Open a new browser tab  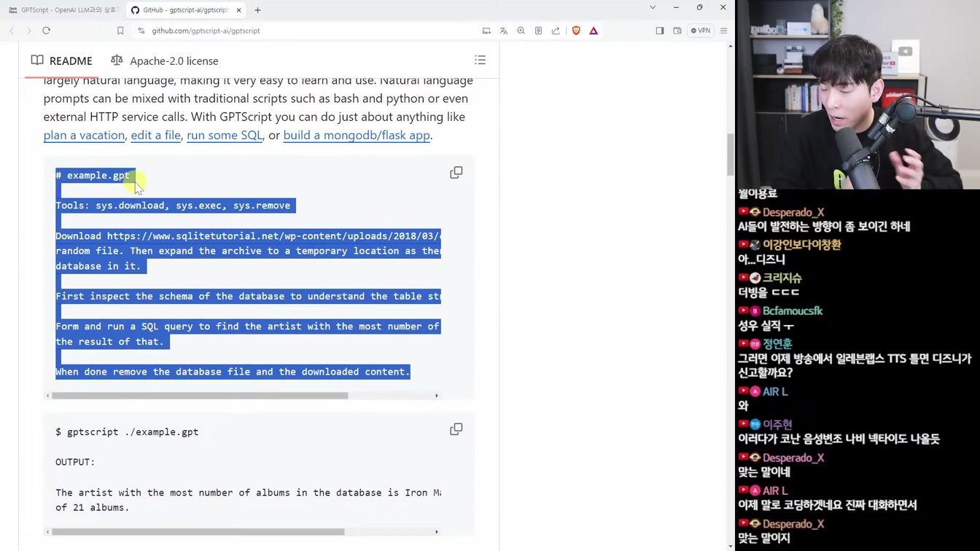257,10
